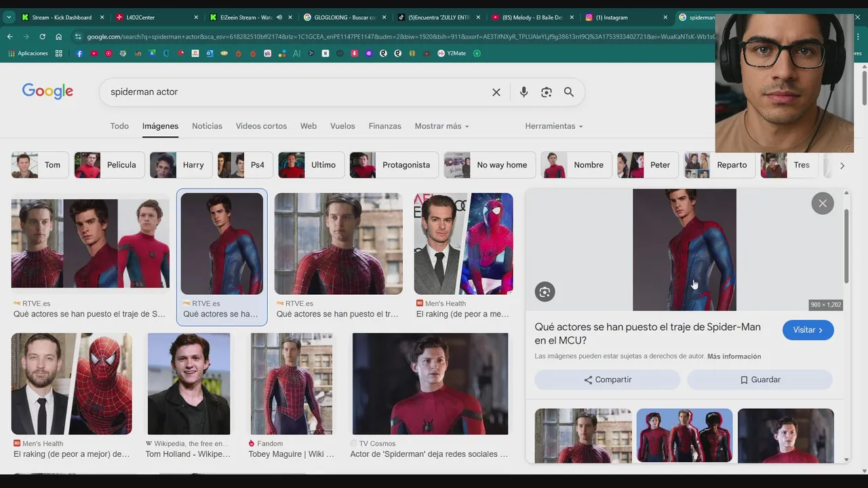Select the Harry filter chip
The width and height of the screenshot is (868, 488).
180,165
